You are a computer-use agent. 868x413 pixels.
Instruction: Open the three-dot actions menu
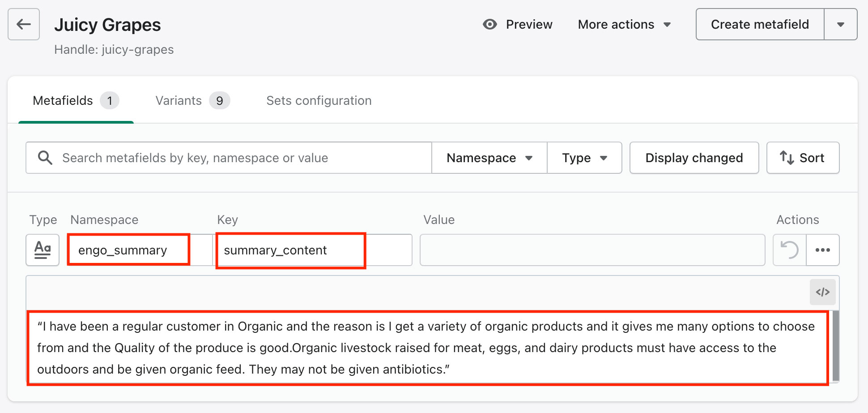pyautogui.click(x=822, y=250)
